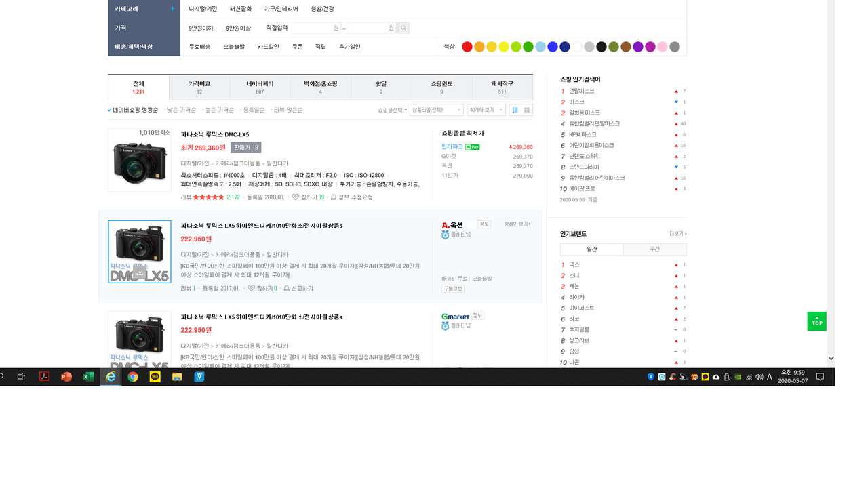Open Chrome from the taskbar

pos(133,377)
